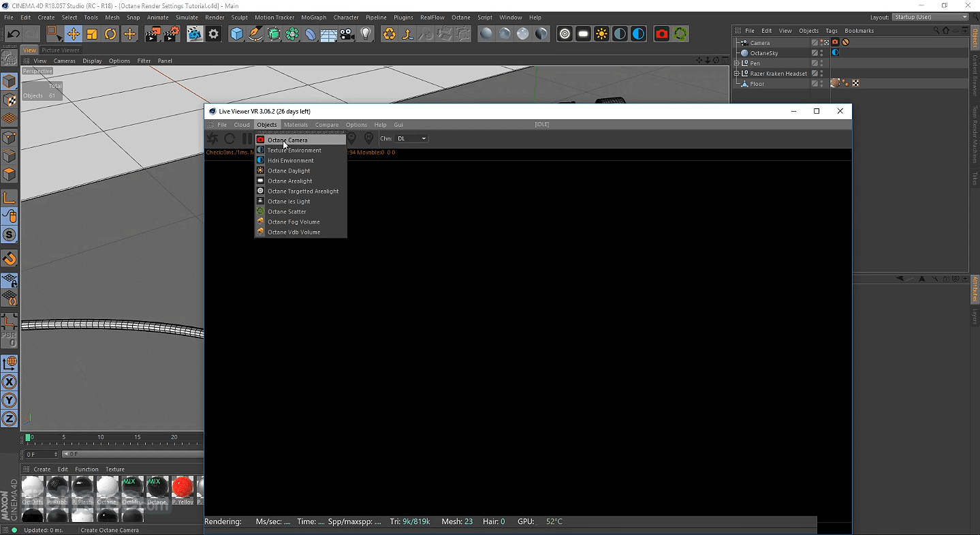Toggle Razer Kraken Headset visibility dots
The image size is (980, 535).
pyautogui.click(x=821, y=73)
